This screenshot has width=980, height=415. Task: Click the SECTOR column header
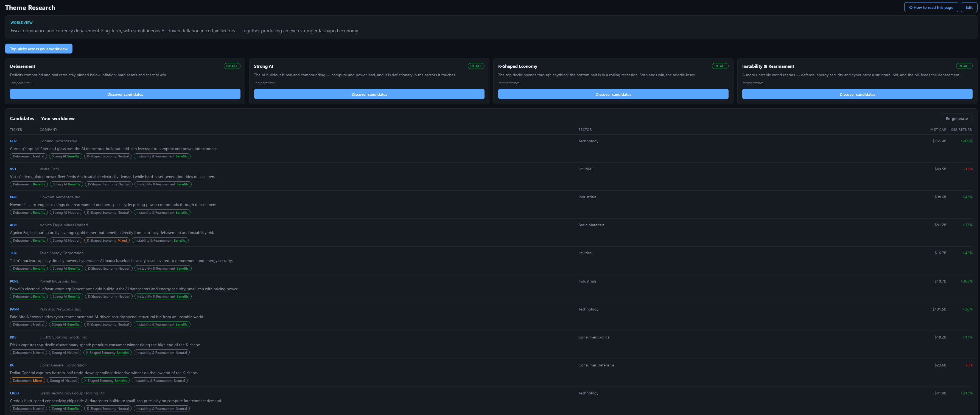585,129
